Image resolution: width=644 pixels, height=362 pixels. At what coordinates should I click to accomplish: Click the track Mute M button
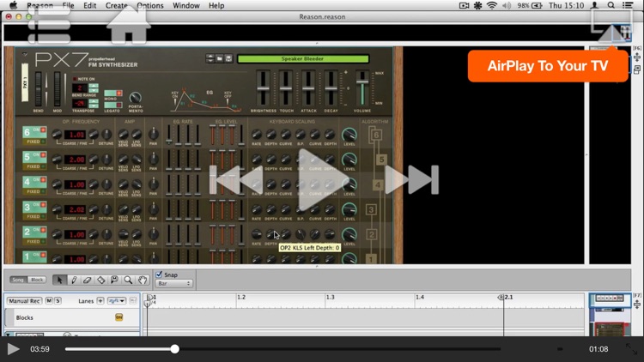[49, 301]
